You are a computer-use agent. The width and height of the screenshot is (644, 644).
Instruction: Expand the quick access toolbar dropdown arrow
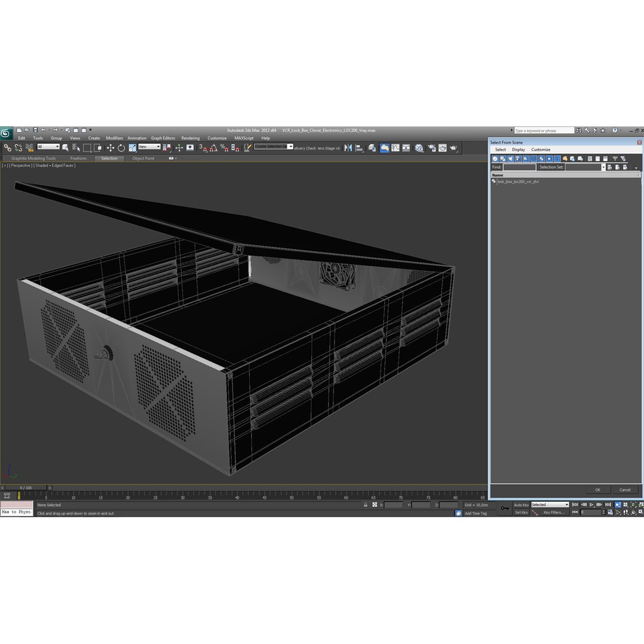[x=91, y=130]
